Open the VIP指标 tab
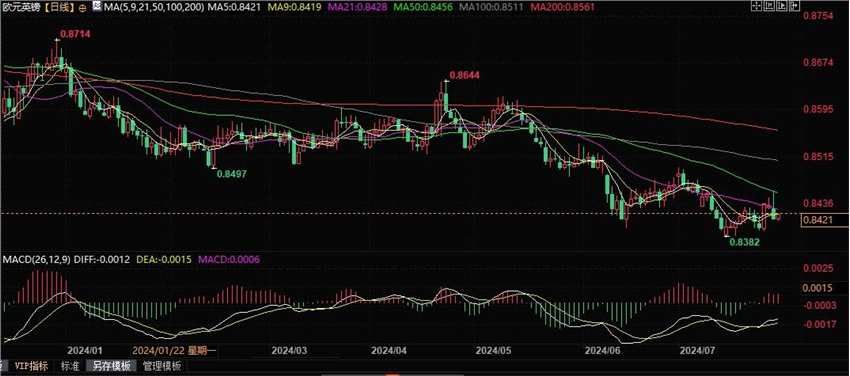The image size is (850, 376). (x=31, y=366)
